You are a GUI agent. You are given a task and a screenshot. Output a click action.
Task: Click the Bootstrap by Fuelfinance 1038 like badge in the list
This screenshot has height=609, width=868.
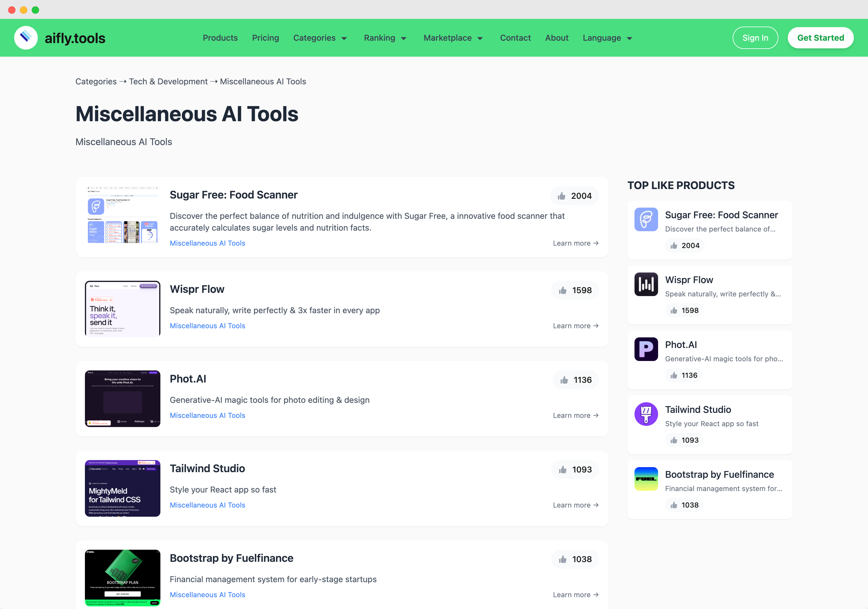coord(575,559)
